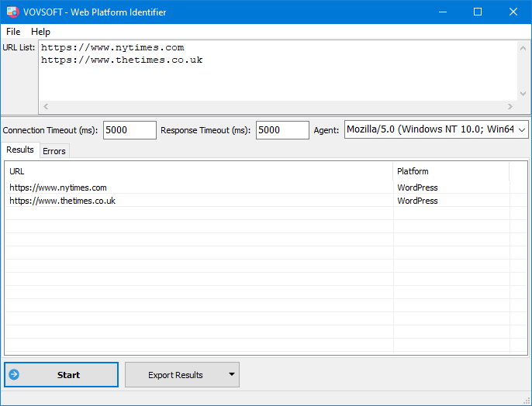
Task: Click the Export Results button
Action: (x=175, y=375)
